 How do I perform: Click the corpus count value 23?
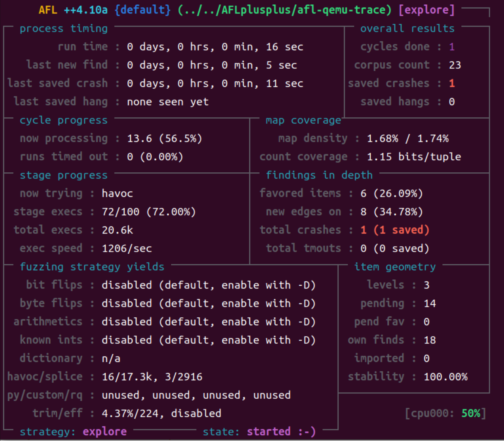(455, 65)
